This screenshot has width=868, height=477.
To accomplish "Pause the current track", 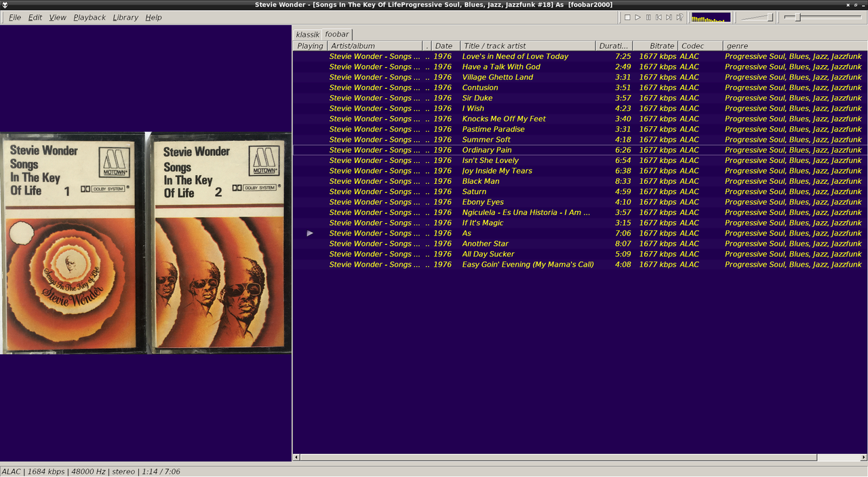I will [x=648, y=17].
